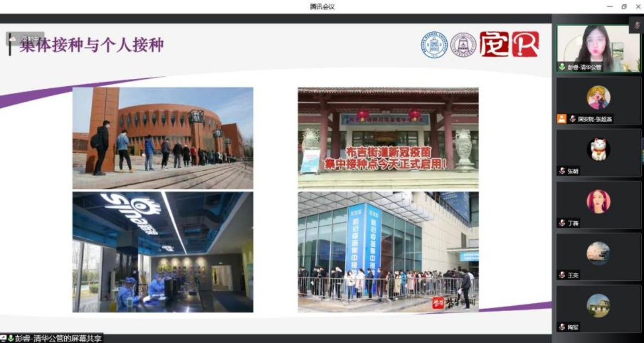Click the Sina office vaccination photo

point(163,252)
